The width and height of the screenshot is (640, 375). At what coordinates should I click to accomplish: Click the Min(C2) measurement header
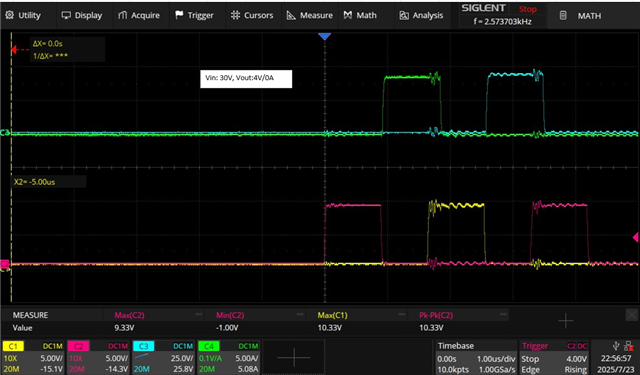230,315
